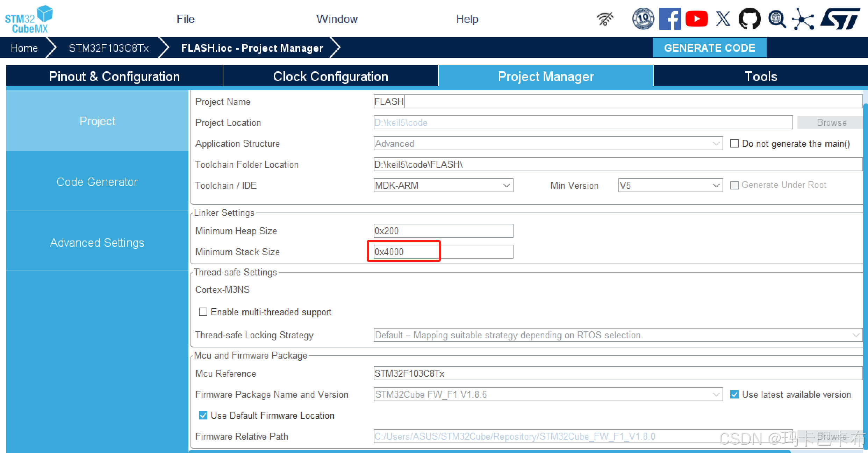Open the Facebook icon link
Viewport: 868px width, 453px height.
tap(669, 19)
